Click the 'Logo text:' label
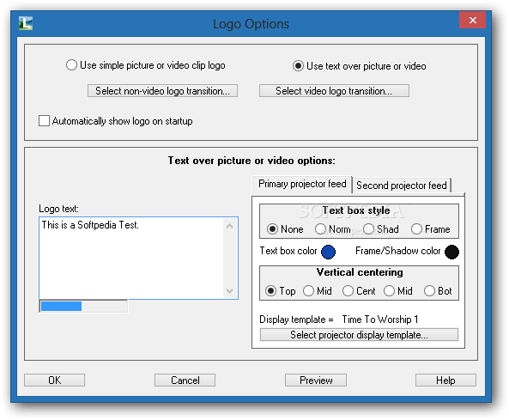The height and width of the screenshot is (420, 509). pyautogui.click(x=58, y=209)
